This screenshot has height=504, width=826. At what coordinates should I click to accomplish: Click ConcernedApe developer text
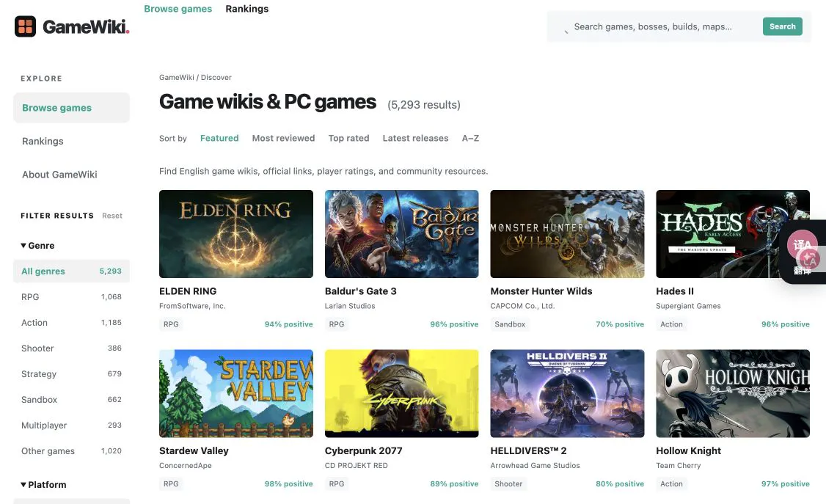point(186,466)
